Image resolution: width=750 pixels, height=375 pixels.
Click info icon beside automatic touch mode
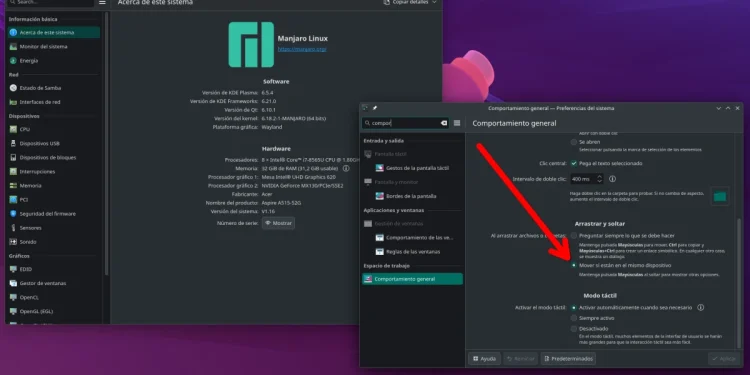point(701,308)
